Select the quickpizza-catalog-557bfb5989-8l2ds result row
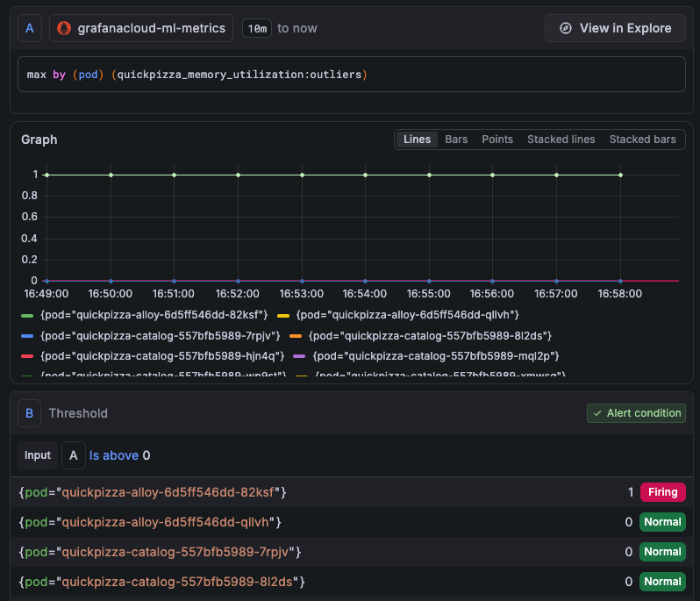700x601 pixels. click(x=352, y=582)
